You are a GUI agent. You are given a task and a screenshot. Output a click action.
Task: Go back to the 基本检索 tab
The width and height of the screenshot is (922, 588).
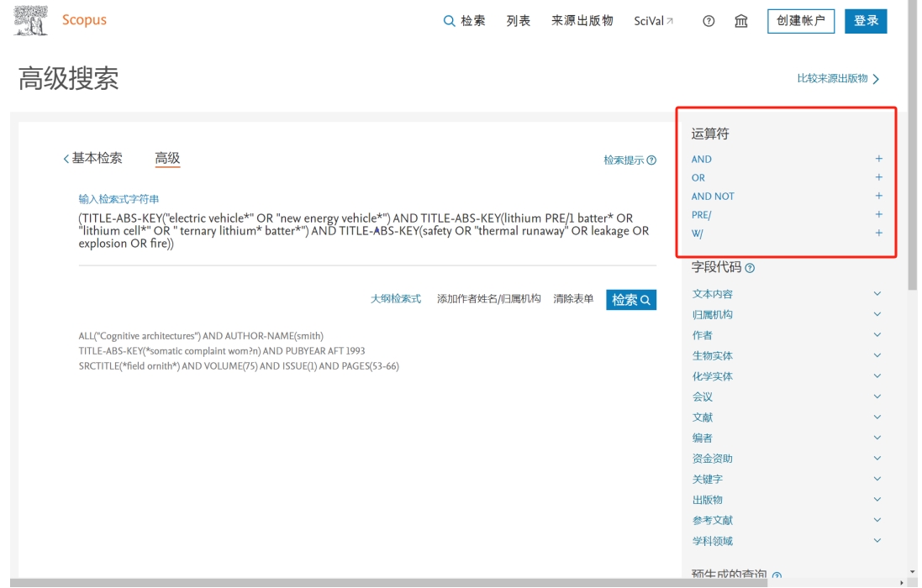(93, 158)
